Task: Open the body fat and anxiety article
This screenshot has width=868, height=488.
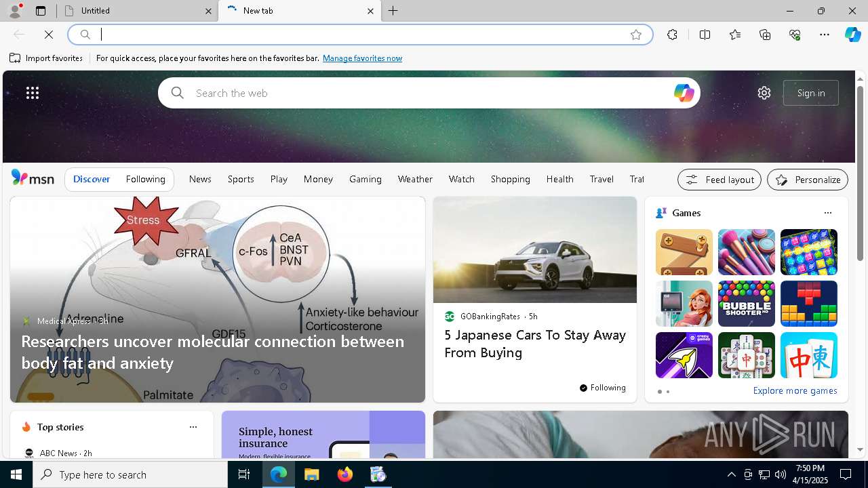Action: point(212,352)
